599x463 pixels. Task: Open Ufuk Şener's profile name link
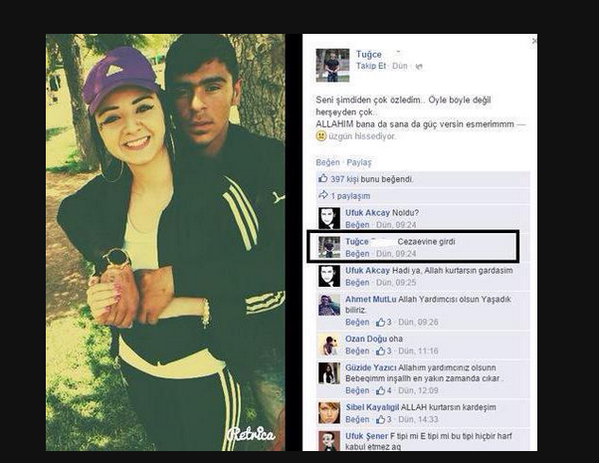(x=366, y=436)
